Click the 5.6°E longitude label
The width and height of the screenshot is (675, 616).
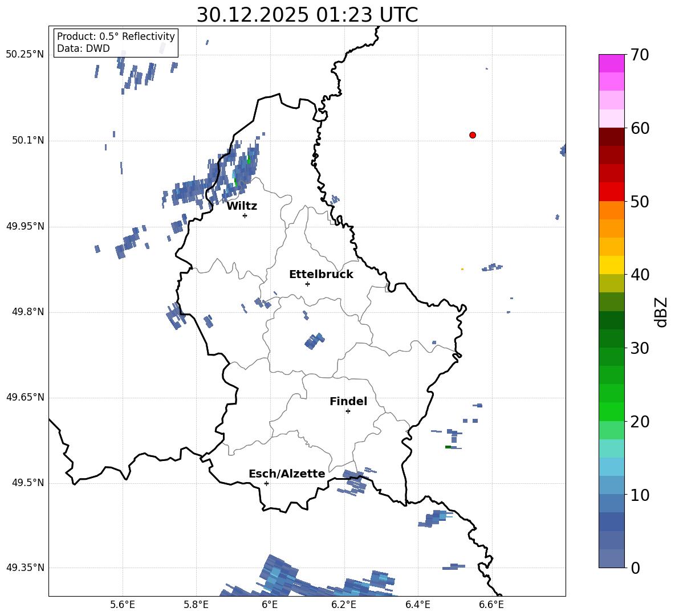point(122,605)
